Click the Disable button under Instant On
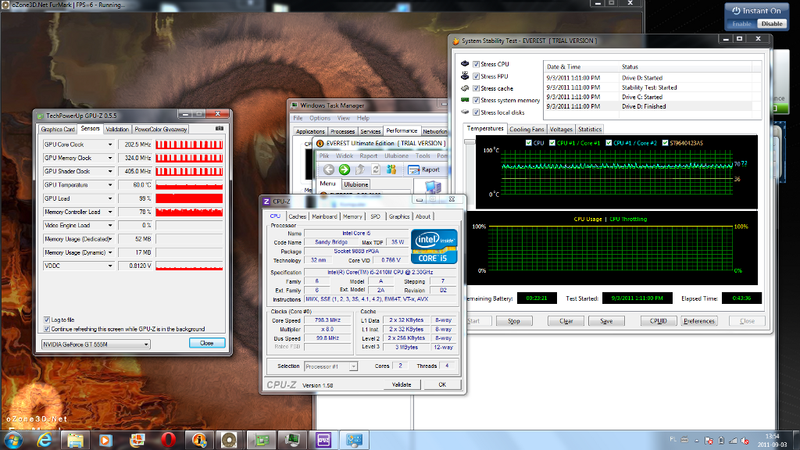 click(x=771, y=24)
